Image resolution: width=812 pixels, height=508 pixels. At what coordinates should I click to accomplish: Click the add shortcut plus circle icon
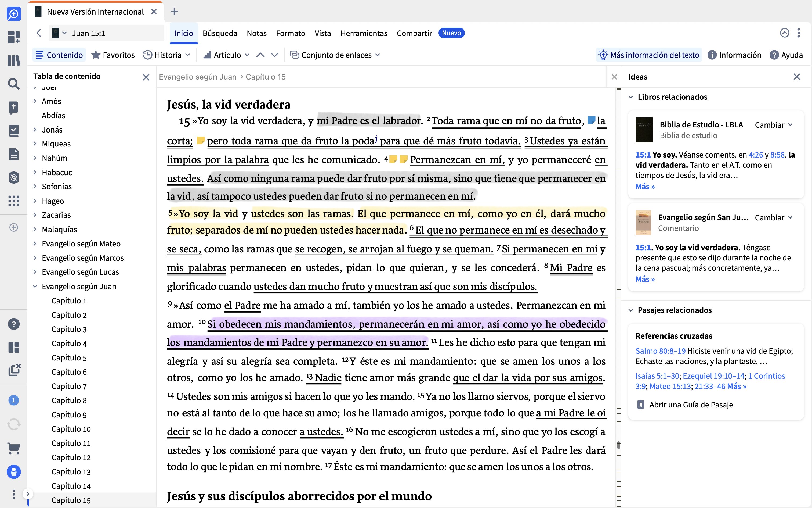click(14, 227)
